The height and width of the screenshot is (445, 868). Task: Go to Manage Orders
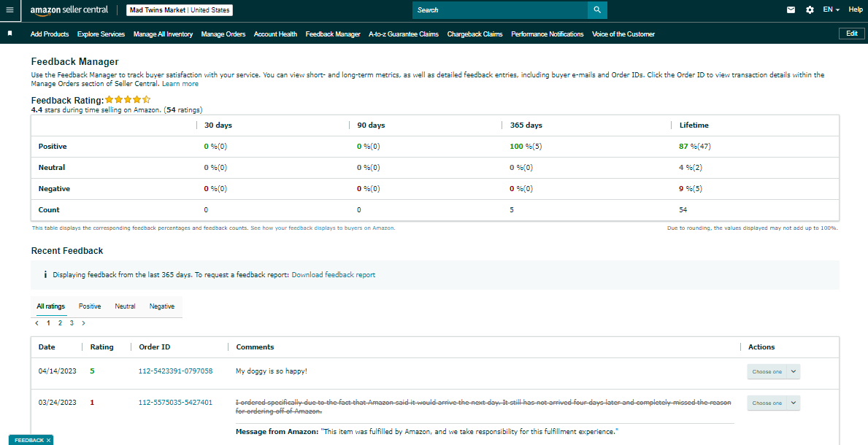tap(223, 34)
